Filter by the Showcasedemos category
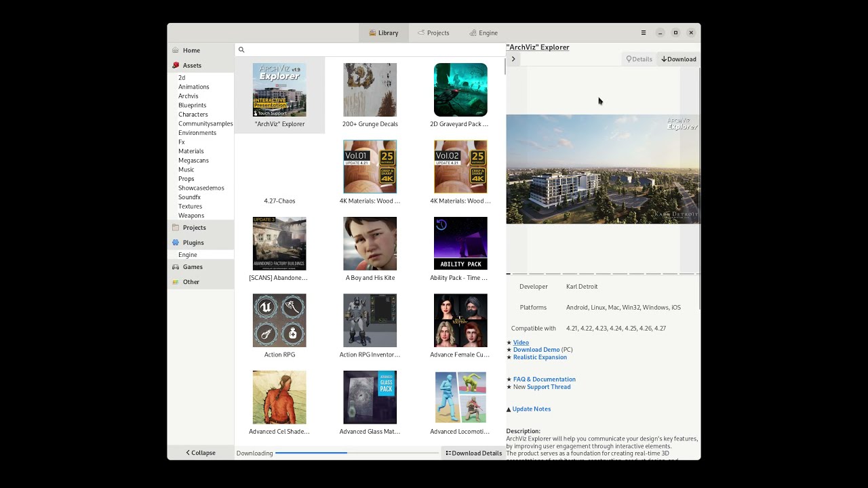The height and width of the screenshot is (488, 868). coord(201,188)
